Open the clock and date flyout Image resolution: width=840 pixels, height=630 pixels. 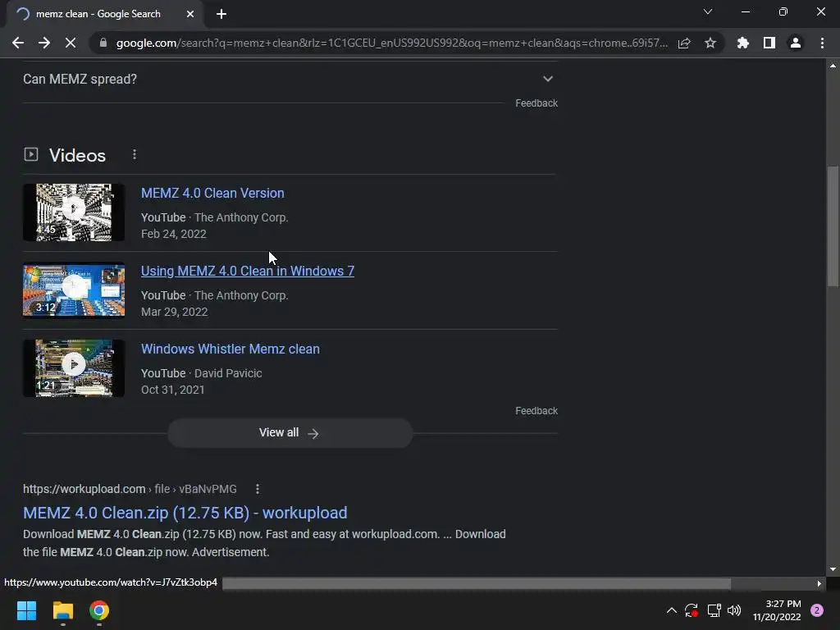point(777,610)
